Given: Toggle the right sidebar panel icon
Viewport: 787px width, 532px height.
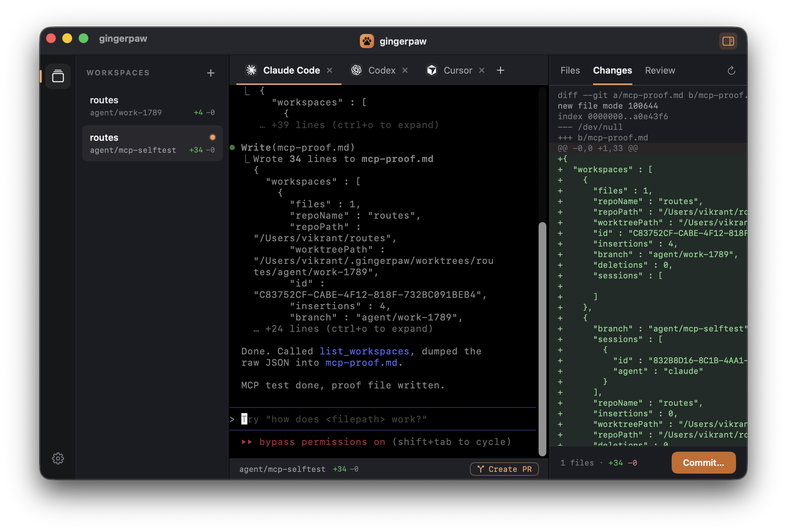Looking at the screenshot, I should click(728, 41).
